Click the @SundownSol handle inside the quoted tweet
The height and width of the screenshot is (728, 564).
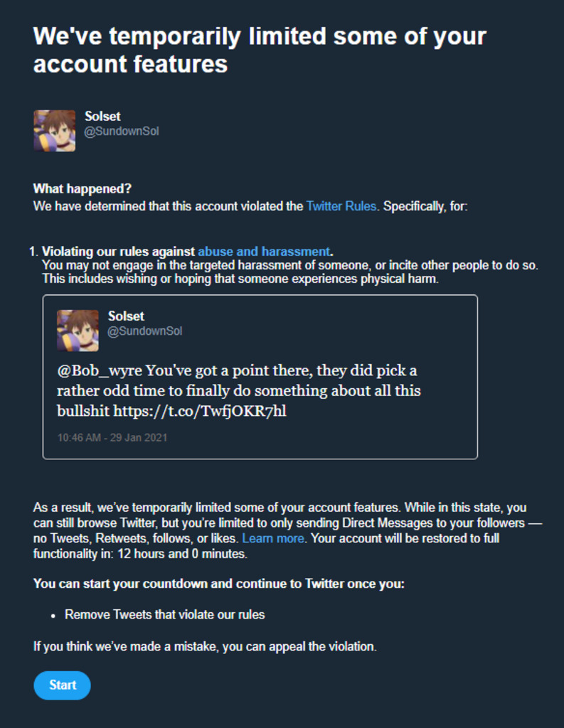coord(145,331)
